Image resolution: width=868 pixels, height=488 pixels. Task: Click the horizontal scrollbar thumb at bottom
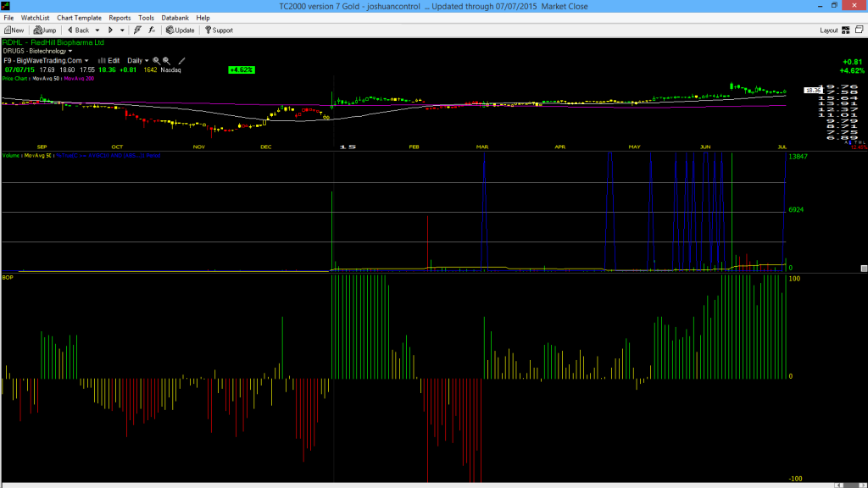(x=850, y=485)
